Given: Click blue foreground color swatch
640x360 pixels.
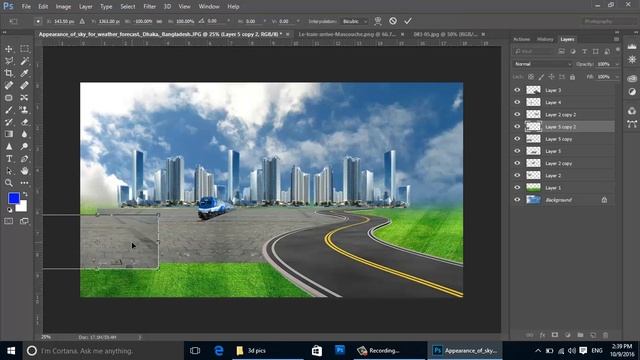Looking at the screenshot, I should (x=13, y=198).
